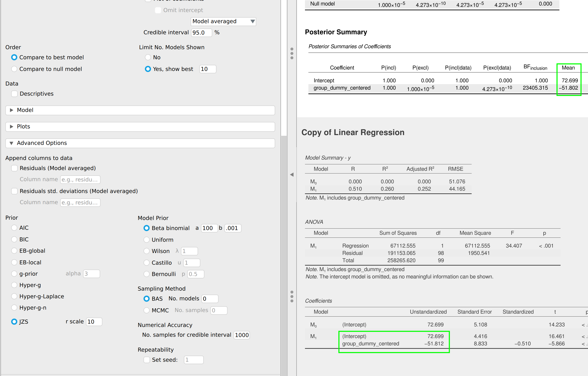
Task: Click Beta binomial a field
Action: pyautogui.click(x=209, y=228)
